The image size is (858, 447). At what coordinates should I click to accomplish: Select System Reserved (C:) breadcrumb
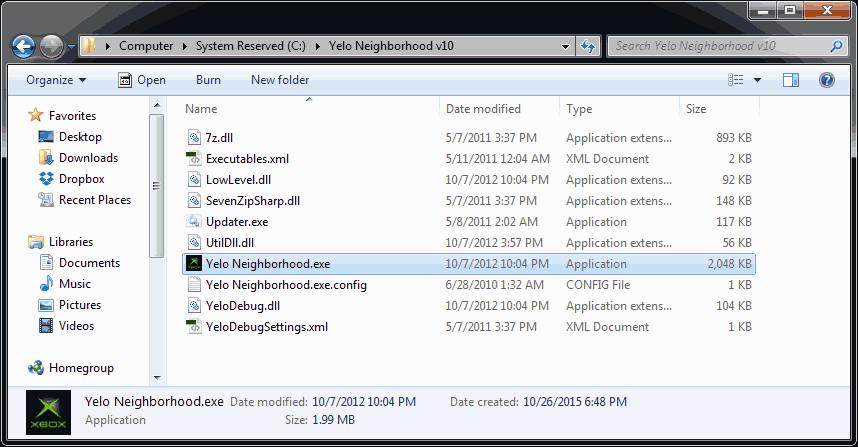coord(251,46)
